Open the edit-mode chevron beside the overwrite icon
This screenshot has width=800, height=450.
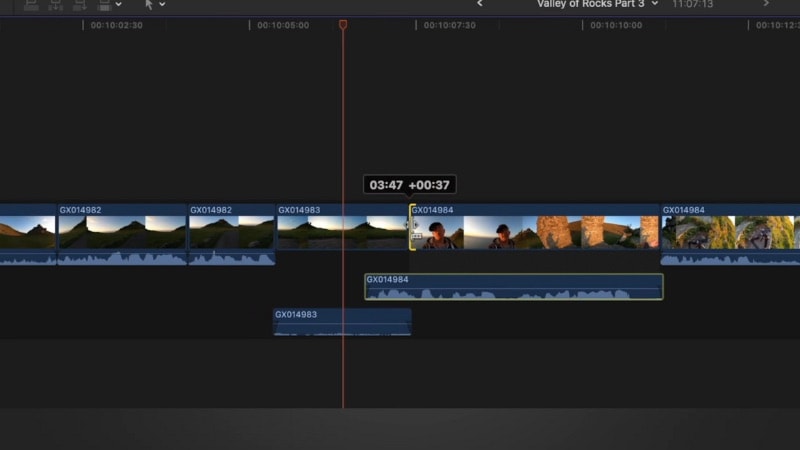[x=118, y=5]
